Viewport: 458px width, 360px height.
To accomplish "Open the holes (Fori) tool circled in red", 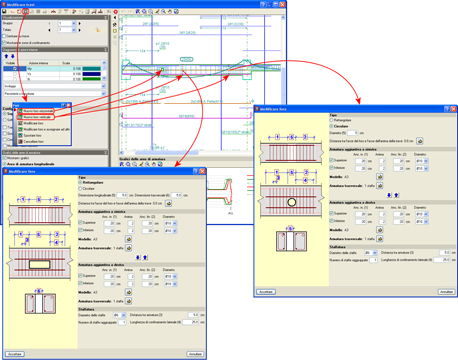I will (25, 11).
